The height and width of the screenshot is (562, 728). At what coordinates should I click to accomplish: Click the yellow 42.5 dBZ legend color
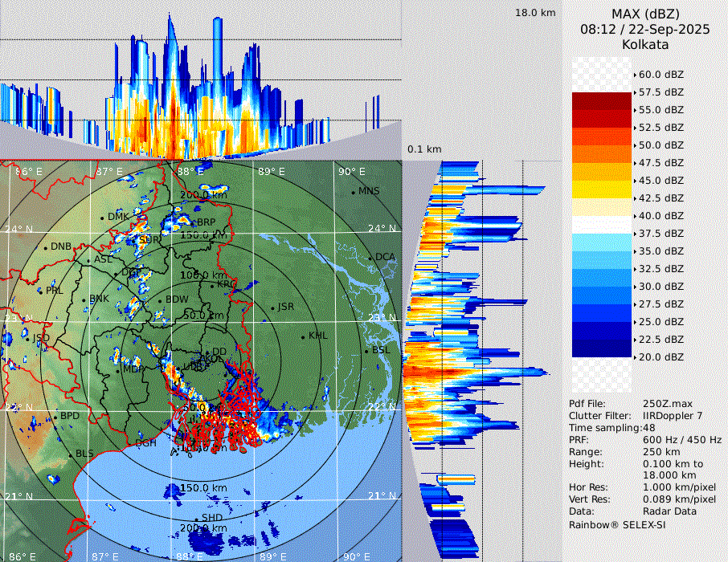click(x=602, y=189)
